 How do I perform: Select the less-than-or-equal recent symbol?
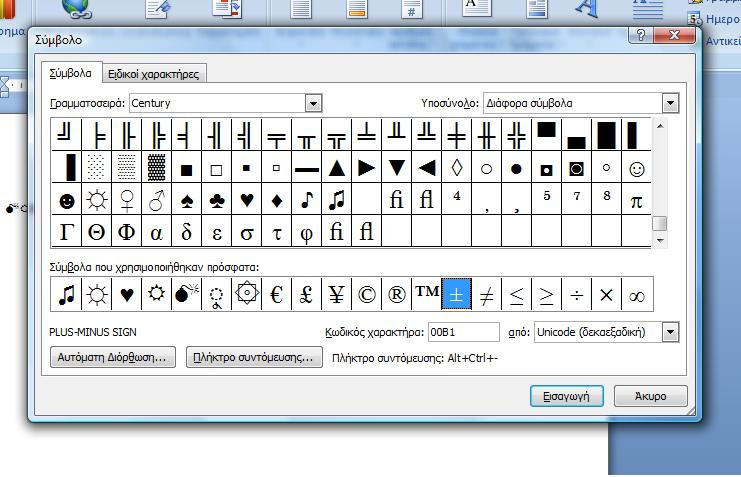[517, 295]
